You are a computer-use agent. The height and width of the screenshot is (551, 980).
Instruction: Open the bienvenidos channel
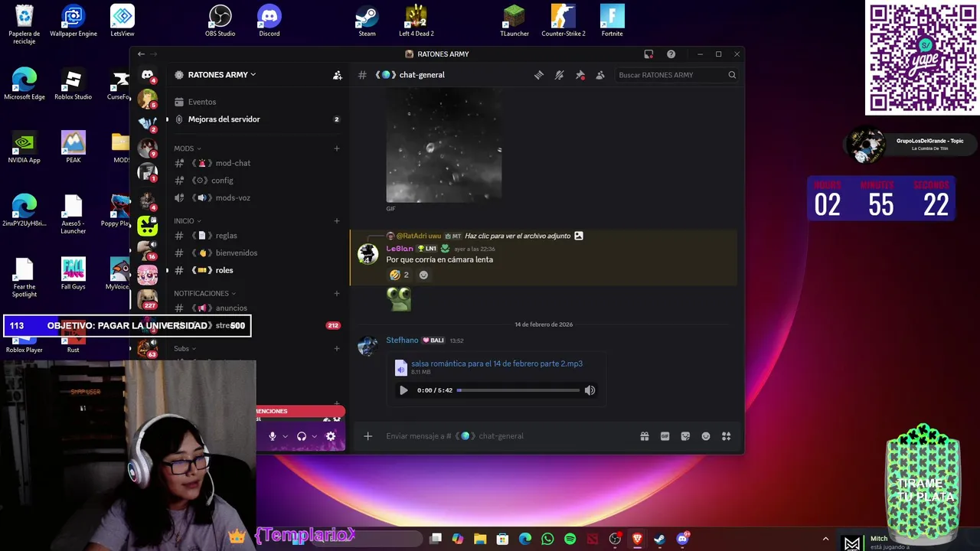(236, 253)
